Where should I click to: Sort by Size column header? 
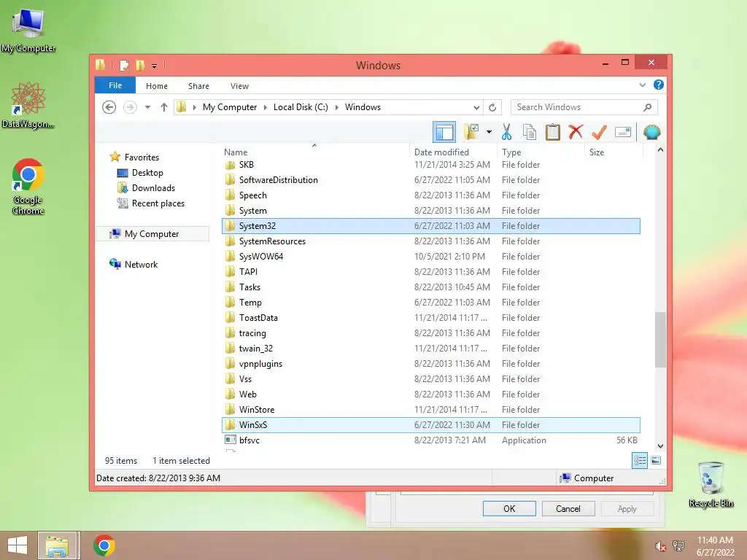[x=614, y=152]
